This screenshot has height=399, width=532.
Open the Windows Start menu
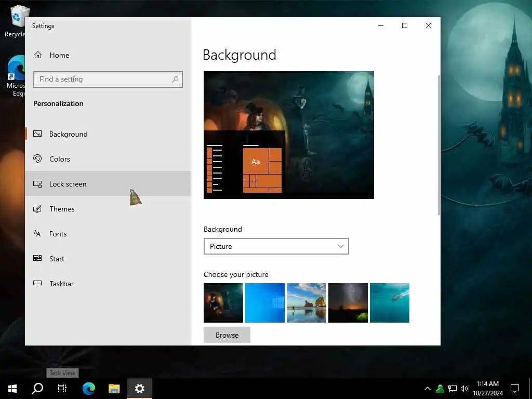coord(12,389)
